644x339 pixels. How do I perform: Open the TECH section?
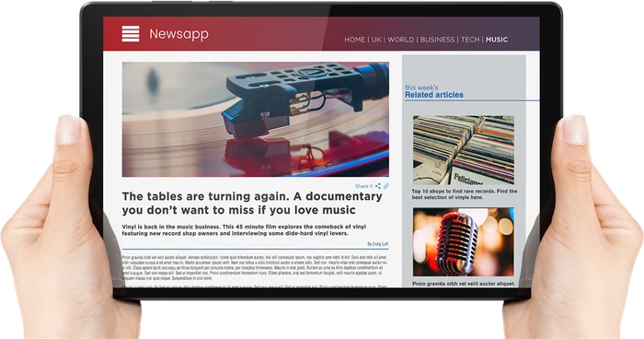pos(470,40)
